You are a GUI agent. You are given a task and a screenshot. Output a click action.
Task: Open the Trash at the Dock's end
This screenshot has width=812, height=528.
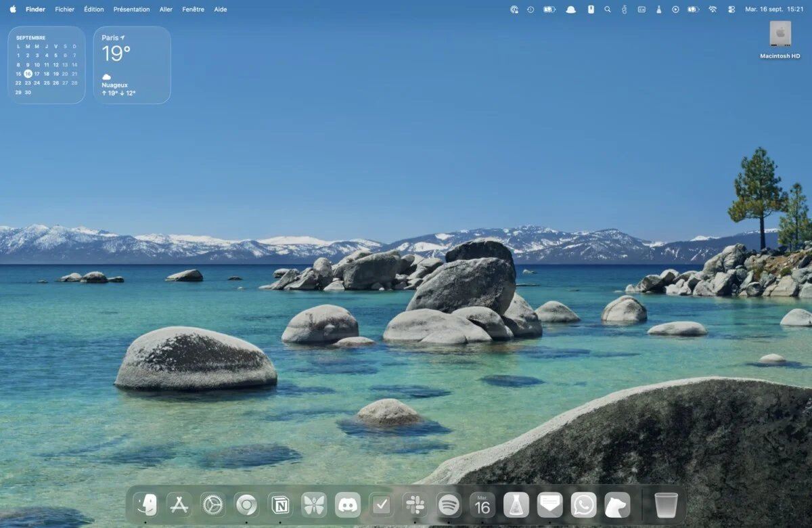667,504
